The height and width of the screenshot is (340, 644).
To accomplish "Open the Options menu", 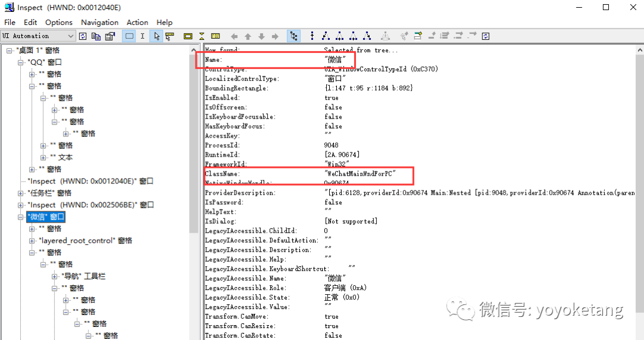I will coord(58,23).
